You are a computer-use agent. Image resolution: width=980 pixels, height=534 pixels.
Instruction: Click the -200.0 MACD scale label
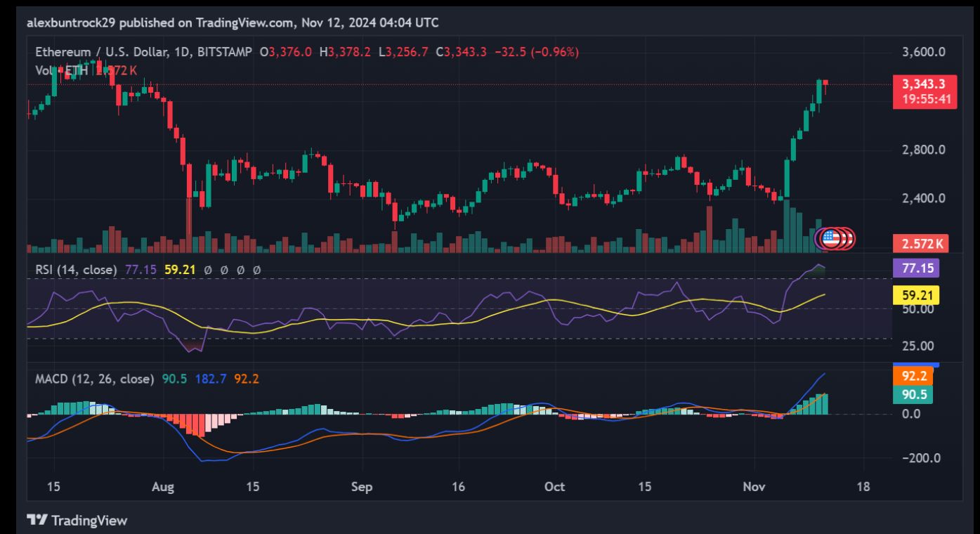[920, 458]
